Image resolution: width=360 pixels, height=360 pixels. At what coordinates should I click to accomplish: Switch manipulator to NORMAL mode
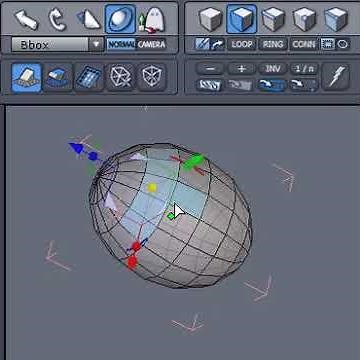(121, 44)
